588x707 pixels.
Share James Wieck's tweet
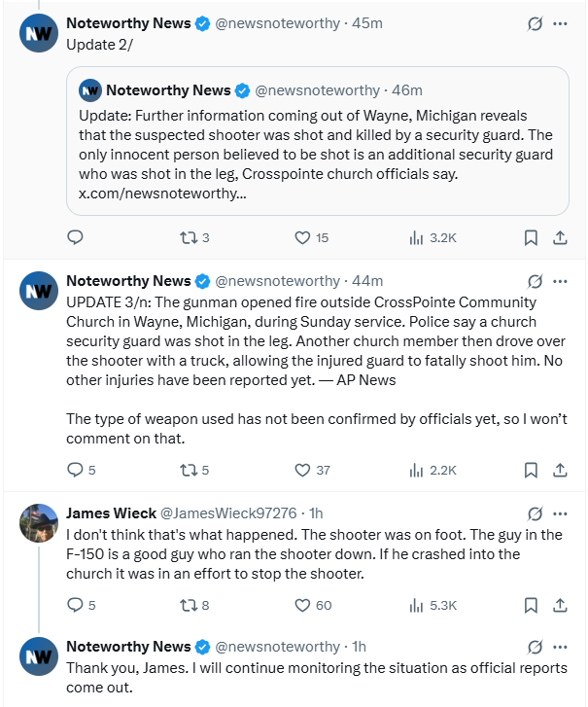coord(560,605)
